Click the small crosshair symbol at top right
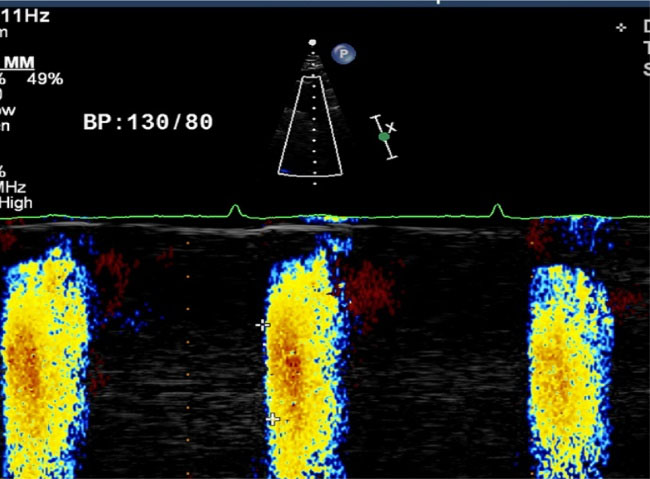The image size is (650, 479). coord(621,27)
